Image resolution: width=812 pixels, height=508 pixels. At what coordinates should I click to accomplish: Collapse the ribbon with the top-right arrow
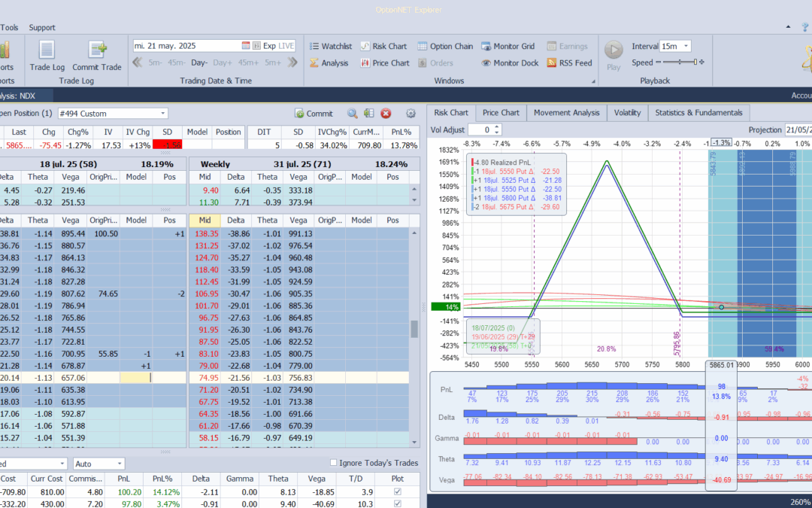788,27
